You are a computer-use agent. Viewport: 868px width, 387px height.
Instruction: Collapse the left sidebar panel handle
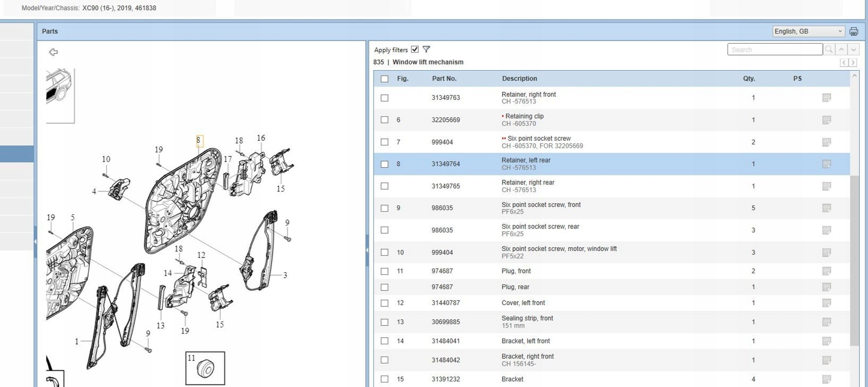[35, 242]
